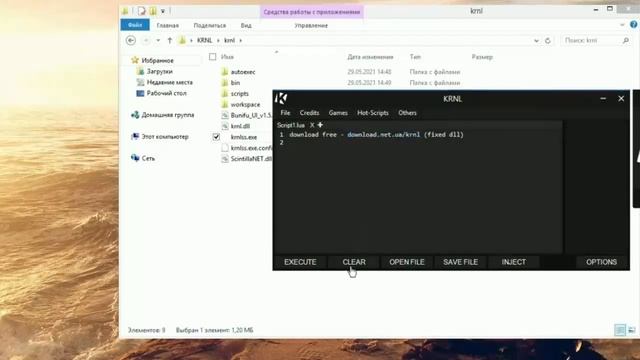The width and height of the screenshot is (640, 360).
Task: Open the Credits menu
Action: 309,113
